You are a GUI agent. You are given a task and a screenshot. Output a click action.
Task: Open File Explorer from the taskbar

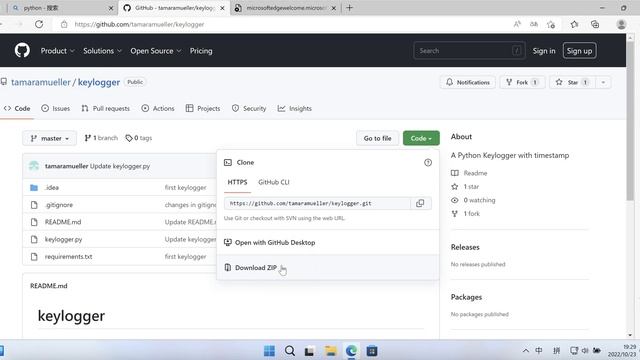coord(331,351)
